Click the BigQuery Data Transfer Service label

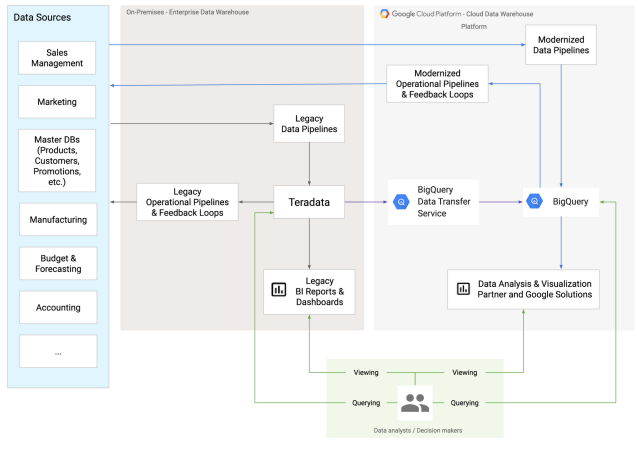(444, 202)
